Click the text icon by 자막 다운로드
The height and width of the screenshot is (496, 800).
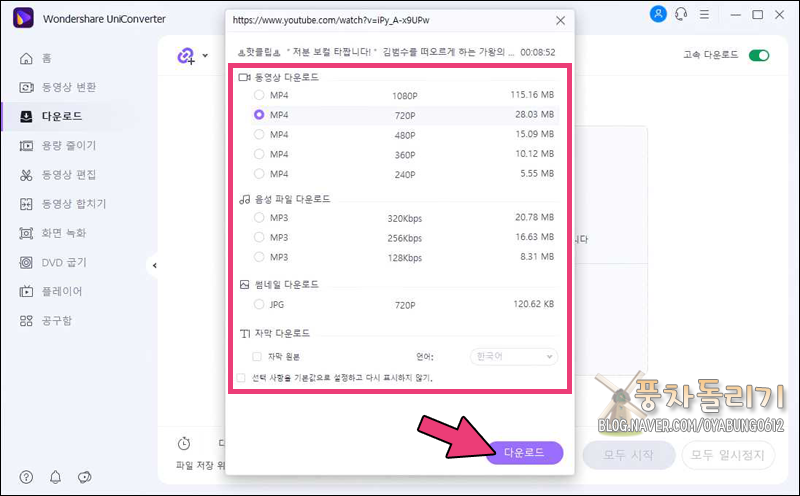point(245,334)
